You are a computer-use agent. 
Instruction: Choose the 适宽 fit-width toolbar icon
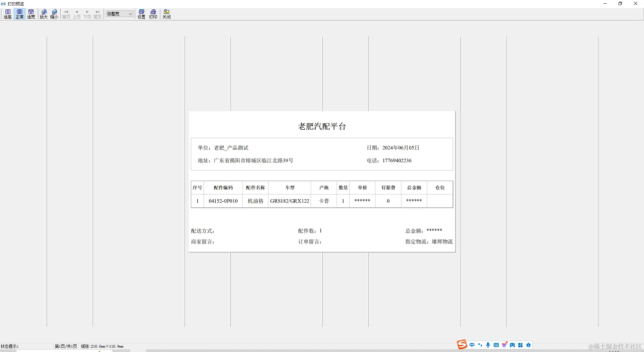tap(31, 14)
